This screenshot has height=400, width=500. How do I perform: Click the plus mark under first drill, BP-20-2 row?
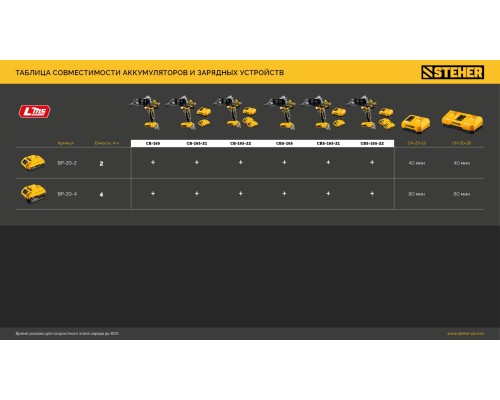coord(153,162)
